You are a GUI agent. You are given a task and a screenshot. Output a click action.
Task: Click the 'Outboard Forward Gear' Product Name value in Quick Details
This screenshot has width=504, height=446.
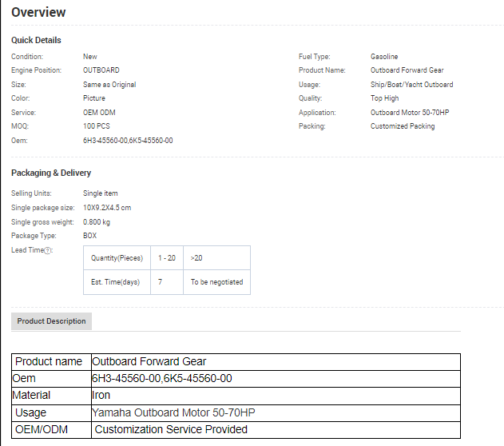click(x=407, y=70)
